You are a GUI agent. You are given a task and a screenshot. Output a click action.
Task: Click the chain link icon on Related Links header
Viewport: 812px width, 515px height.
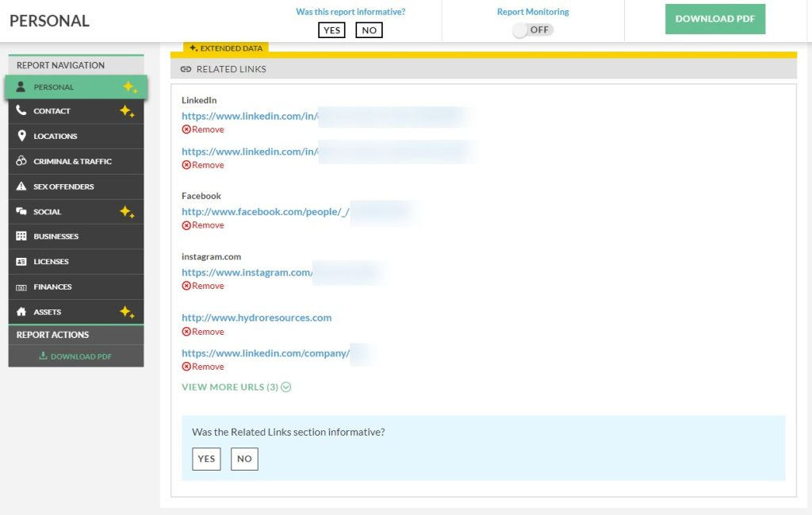pyautogui.click(x=185, y=69)
